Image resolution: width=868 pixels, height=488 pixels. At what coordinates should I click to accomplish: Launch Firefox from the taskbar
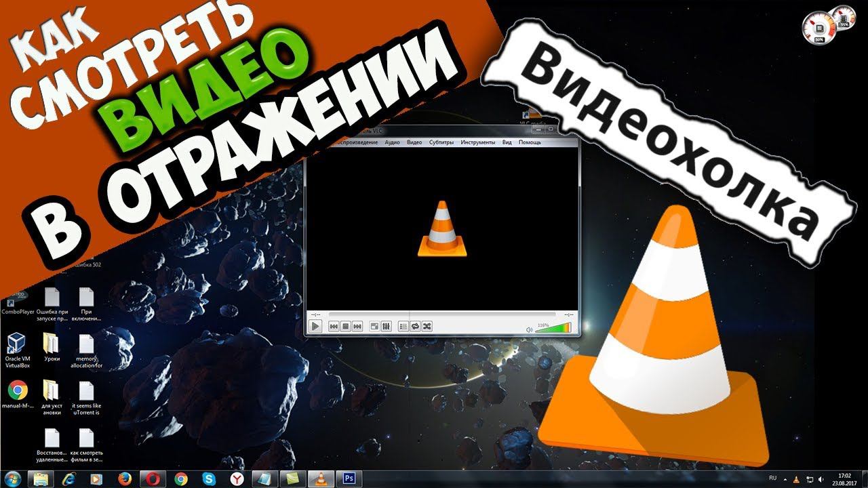[x=124, y=479]
